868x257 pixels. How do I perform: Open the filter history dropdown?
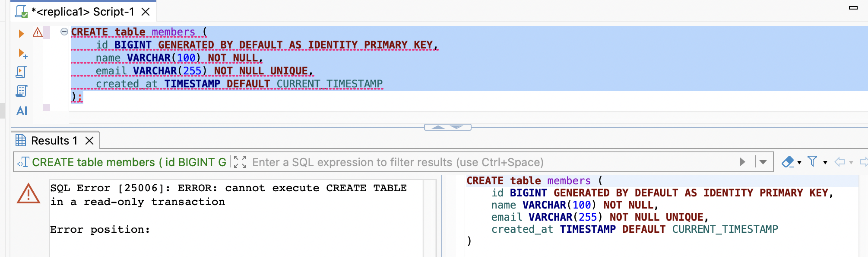pos(763,162)
